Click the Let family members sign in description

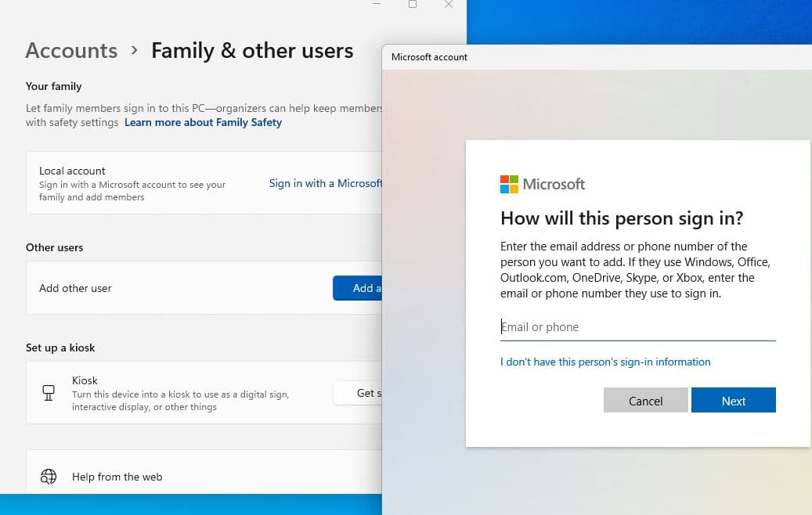click(x=204, y=115)
